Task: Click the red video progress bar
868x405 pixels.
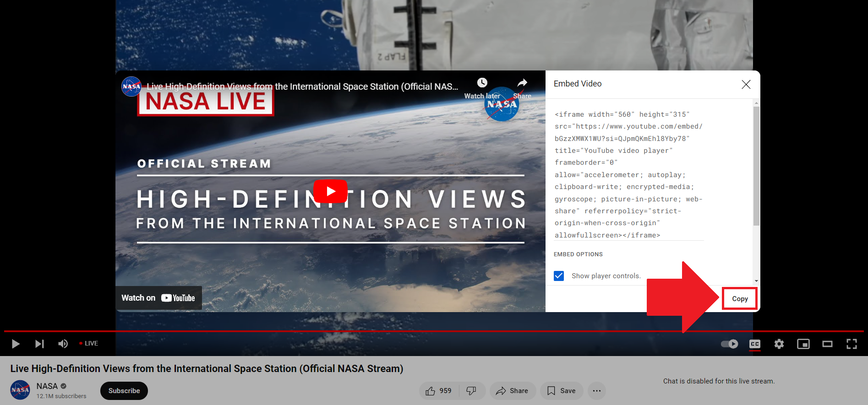Action: pyautogui.click(x=434, y=331)
